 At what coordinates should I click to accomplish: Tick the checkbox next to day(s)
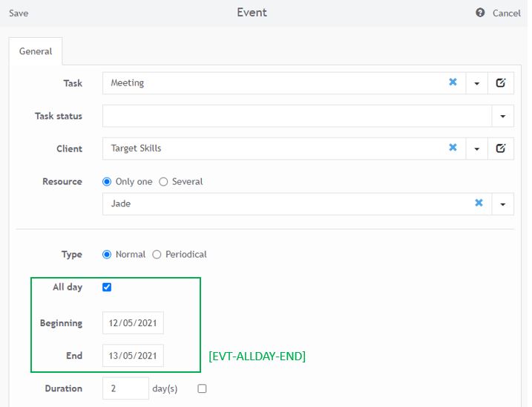point(202,388)
